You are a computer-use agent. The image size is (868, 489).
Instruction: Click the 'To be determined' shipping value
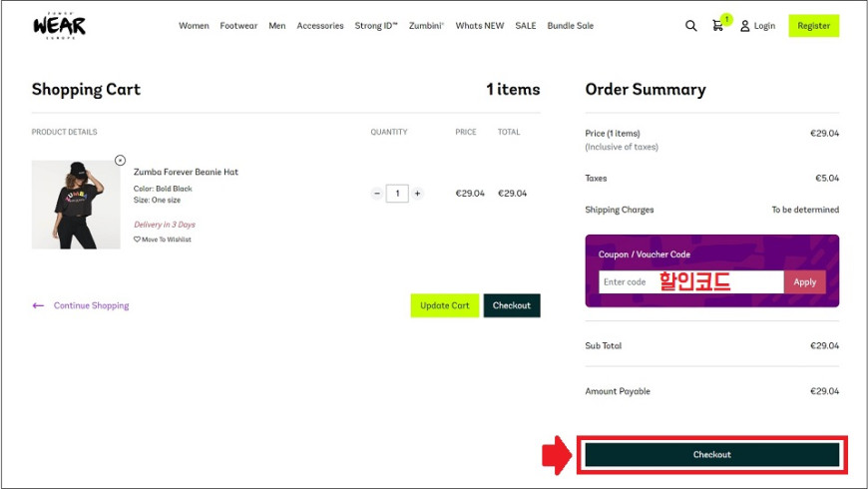[x=805, y=210]
